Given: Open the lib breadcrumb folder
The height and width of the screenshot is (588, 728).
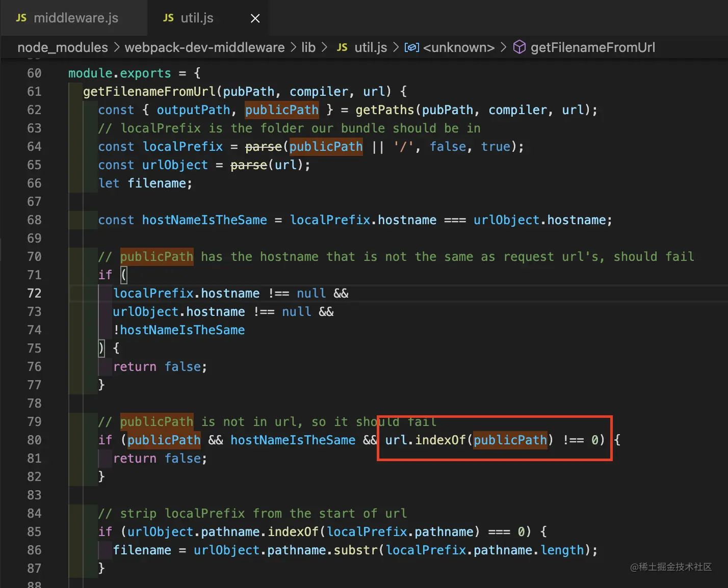Looking at the screenshot, I should [308, 47].
